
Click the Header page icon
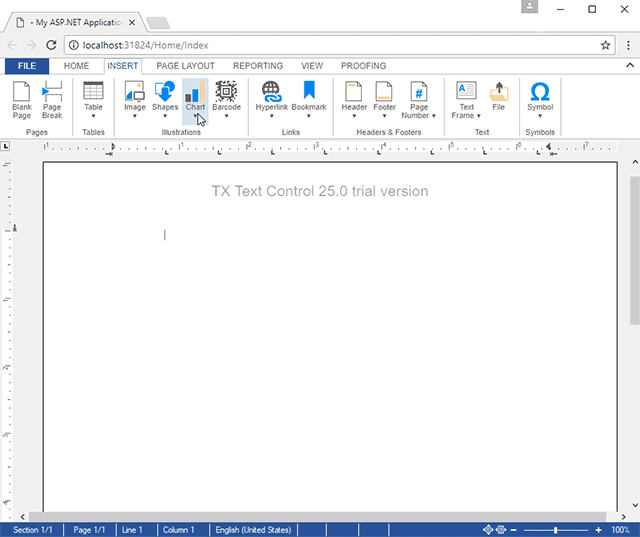coord(354,91)
